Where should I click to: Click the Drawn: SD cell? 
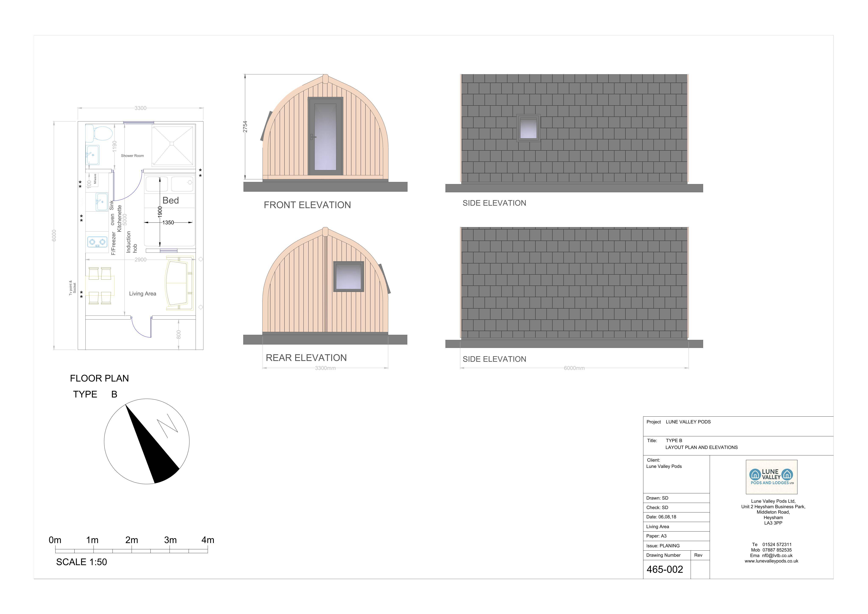pyautogui.click(x=676, y=498)
